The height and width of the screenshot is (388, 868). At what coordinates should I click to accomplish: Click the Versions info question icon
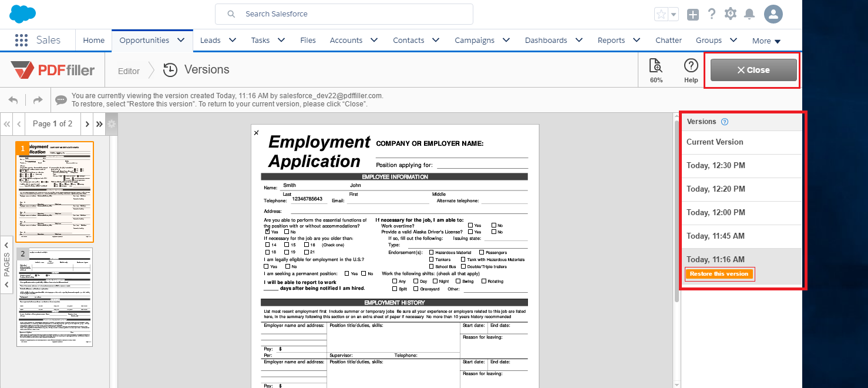point(725,122)
